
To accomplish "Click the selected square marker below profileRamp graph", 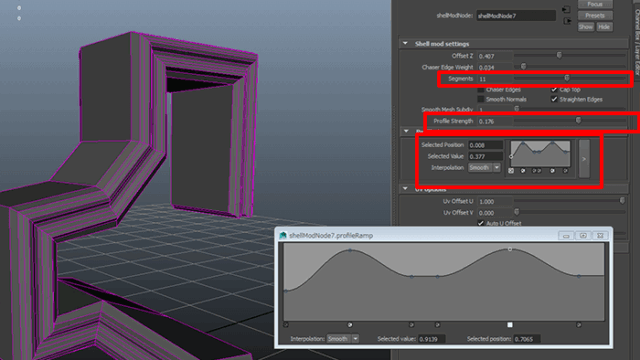I will click(510, 325).
